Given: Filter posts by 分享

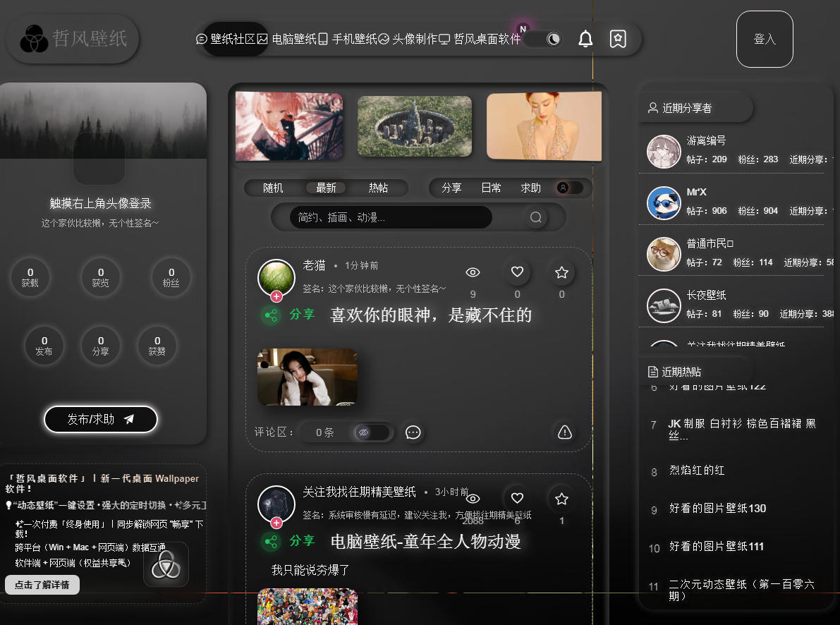Looking at the screenshot, I should 451,188.
